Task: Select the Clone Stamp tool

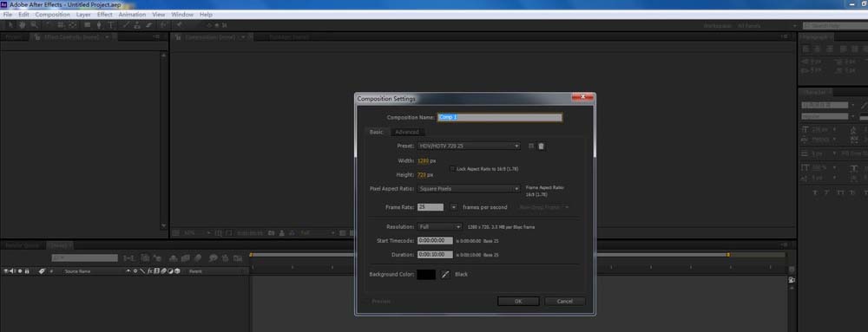Action: (137, 25)
